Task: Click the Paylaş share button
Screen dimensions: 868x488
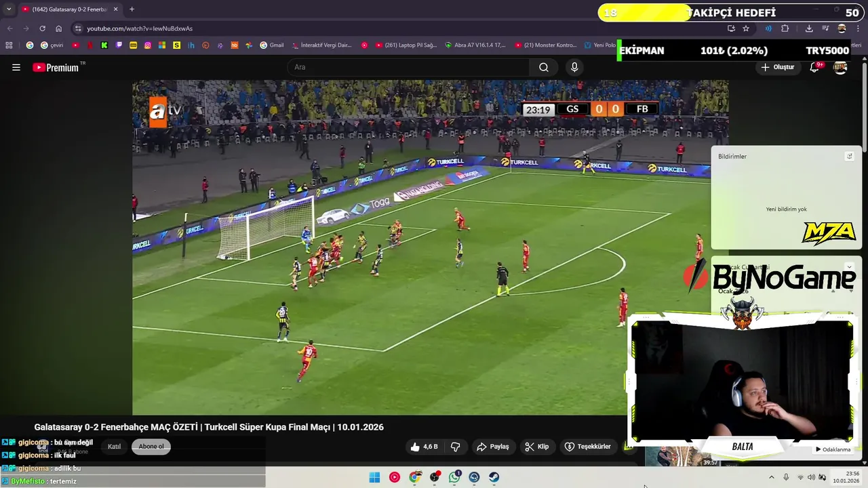Action: (493, 447)
